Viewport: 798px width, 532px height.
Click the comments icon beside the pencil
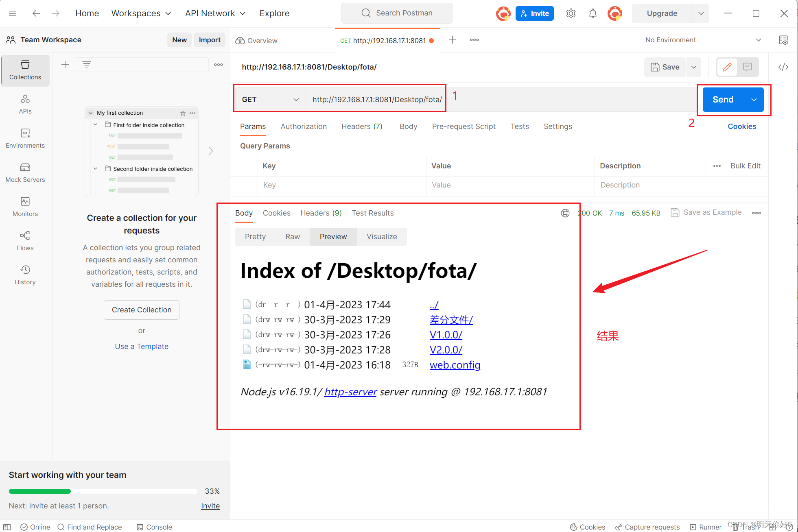click(748, 67)
